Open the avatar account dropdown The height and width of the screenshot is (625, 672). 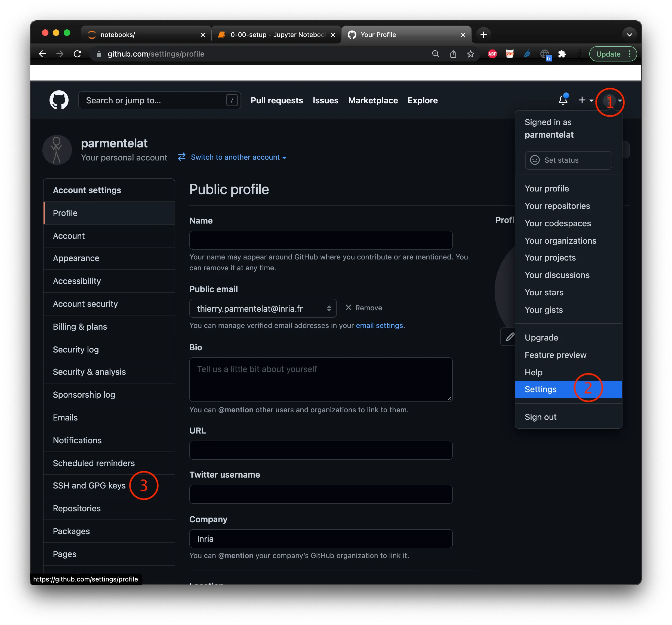tap(610, 100)
